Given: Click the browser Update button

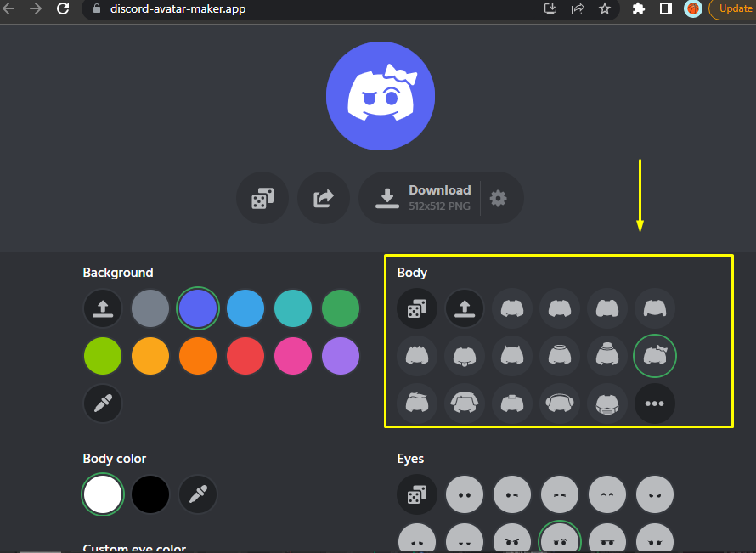Looking at the screenshot, I should [733, 8].
